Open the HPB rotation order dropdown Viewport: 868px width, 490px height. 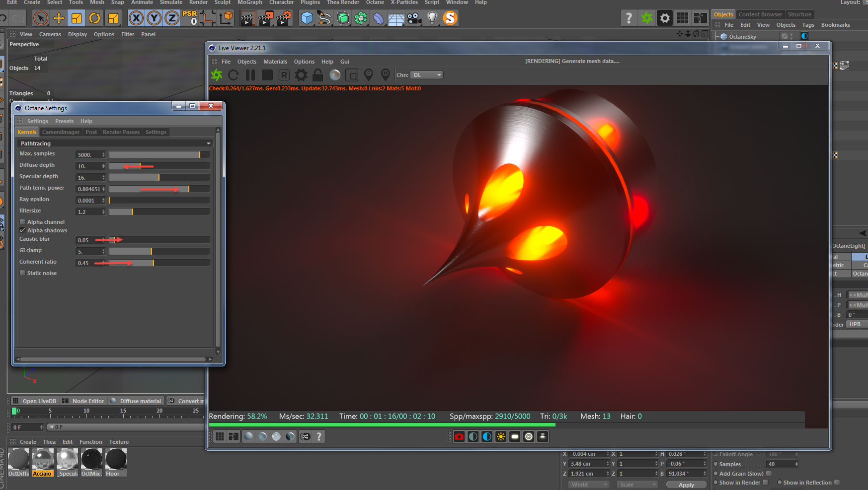click(858, 325)
